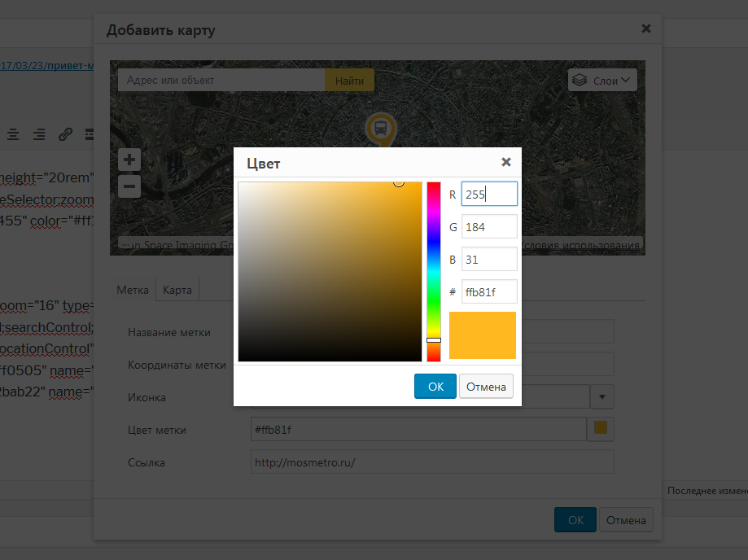Click the B value field showing 31
748x560 pixels.
(489, 259)
